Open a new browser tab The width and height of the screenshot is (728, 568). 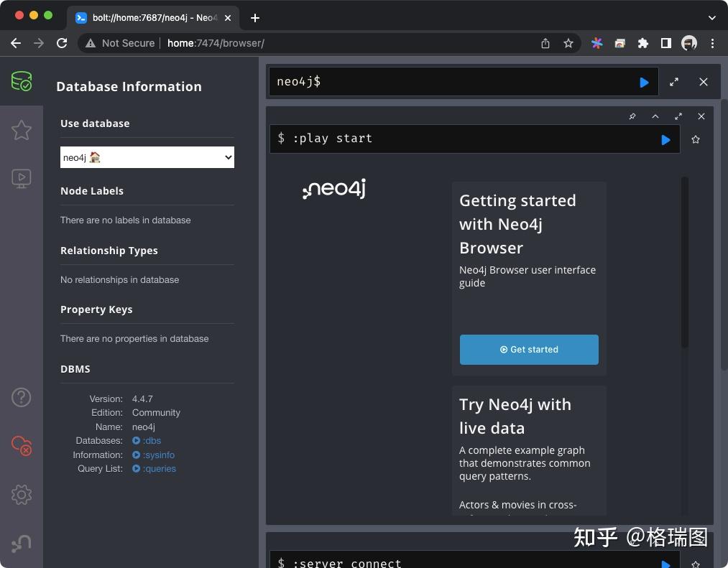255,18
